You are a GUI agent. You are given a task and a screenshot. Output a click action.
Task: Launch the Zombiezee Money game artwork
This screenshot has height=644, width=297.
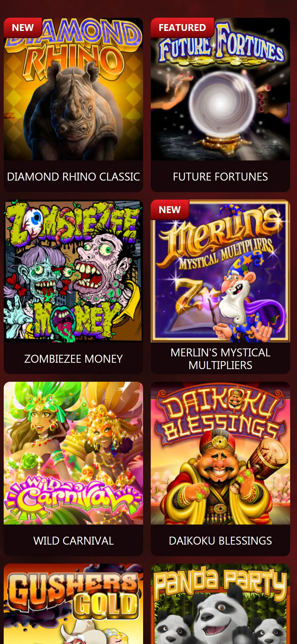pos(73,271)
